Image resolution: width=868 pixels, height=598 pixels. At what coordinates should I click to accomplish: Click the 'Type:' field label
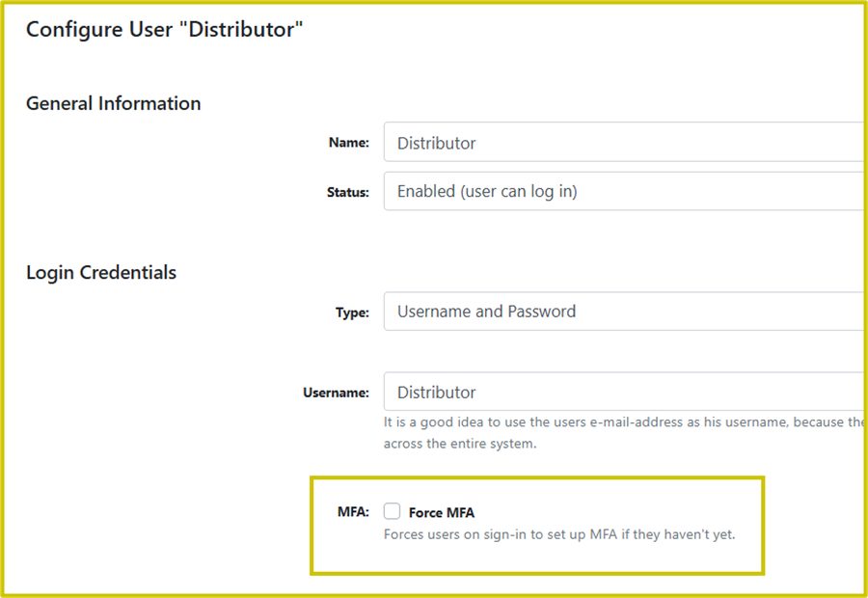pyautogui.click(x=352, y=313)
